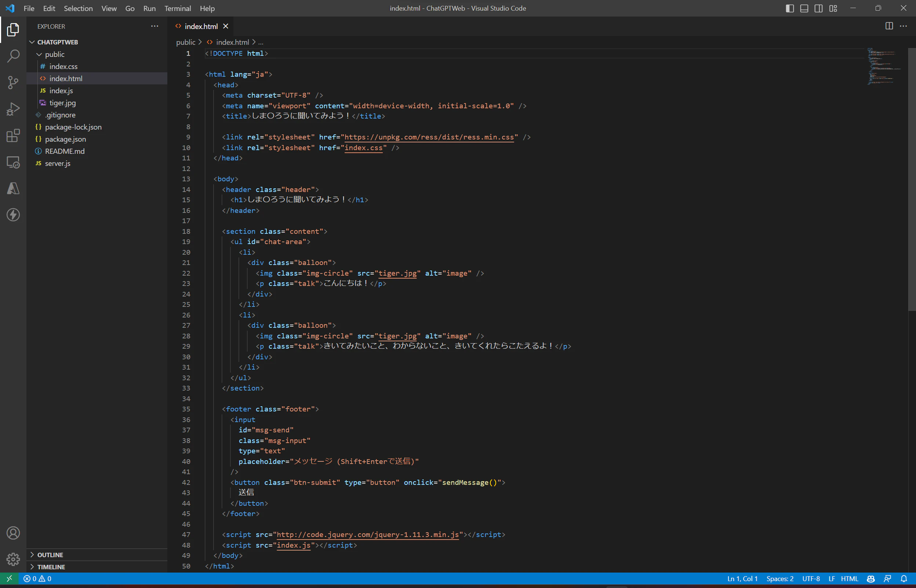The width and height of the screenshot is (916, 588).
Task: Expand the OUTLINE section
Action: tap(97, 555)
